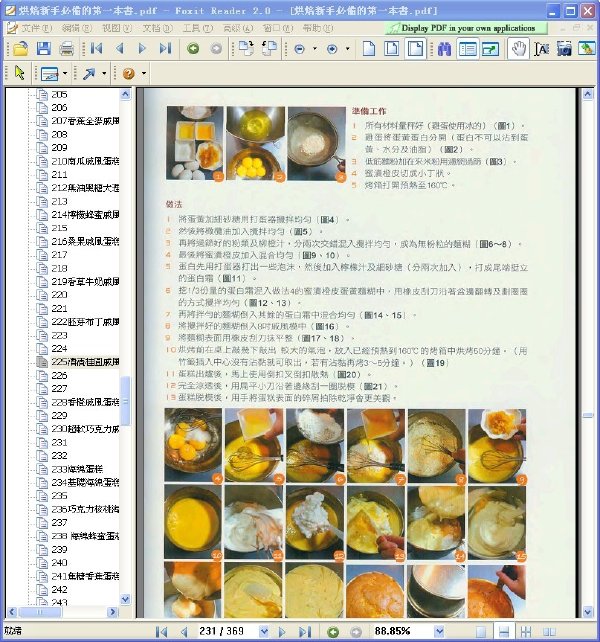Open the 编辑(E) menu

(x=76, y=28)
